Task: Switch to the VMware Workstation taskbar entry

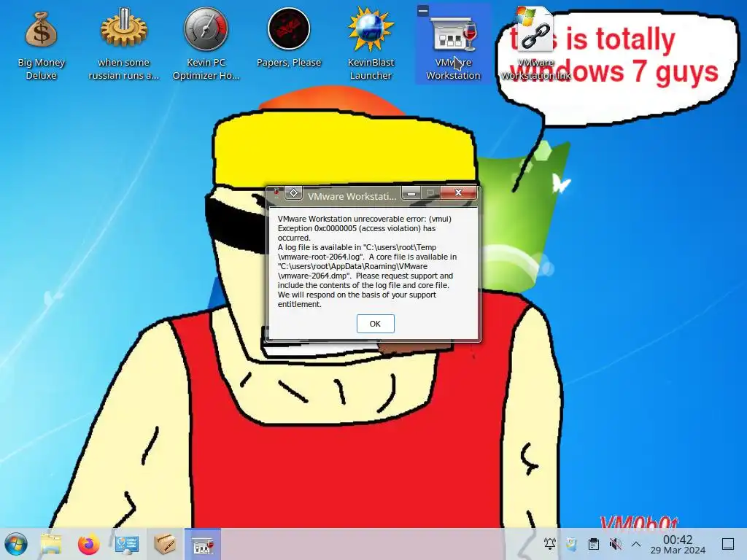Action: [x=203, y=544]
